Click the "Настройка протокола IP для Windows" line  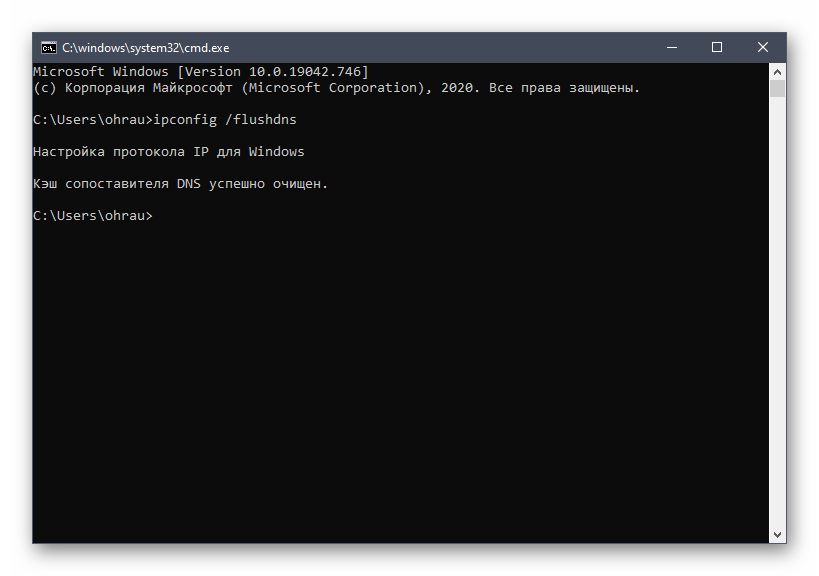click(x=168, y=152)
